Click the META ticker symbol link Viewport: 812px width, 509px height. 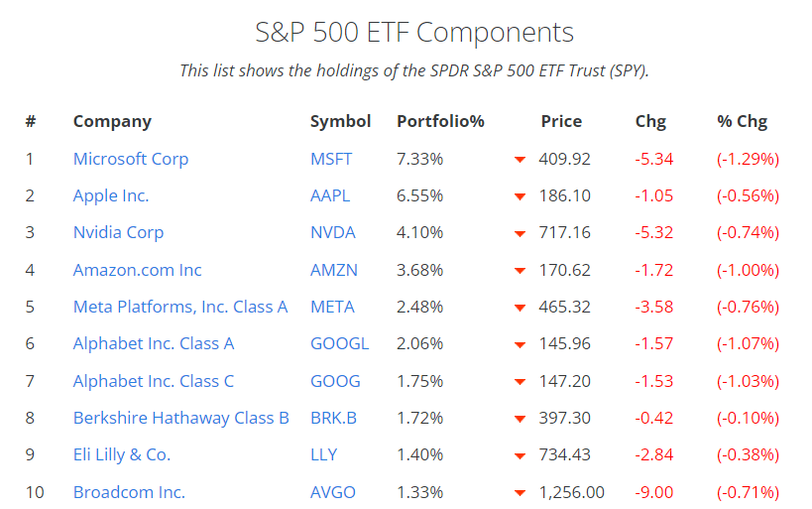coord(332,307)
